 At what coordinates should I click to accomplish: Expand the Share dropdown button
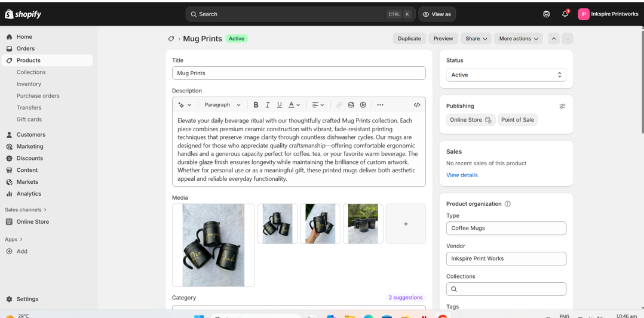click(x=476, y=39)
